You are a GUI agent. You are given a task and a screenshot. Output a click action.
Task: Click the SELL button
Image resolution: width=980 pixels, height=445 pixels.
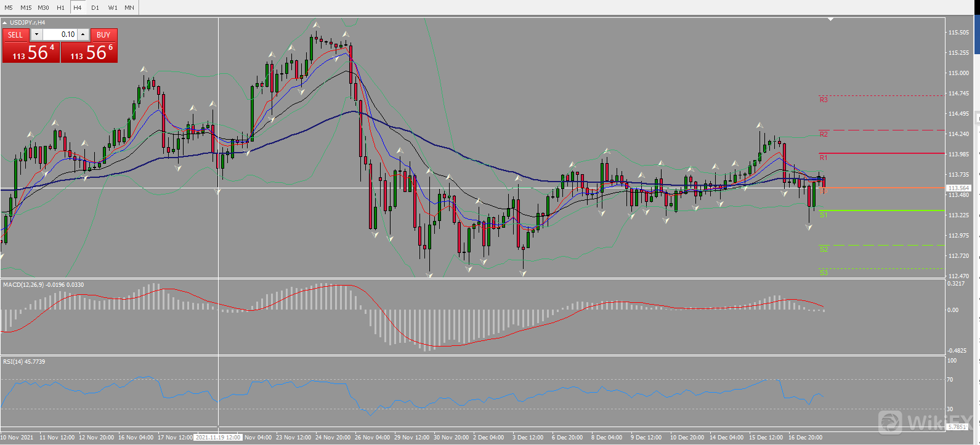coord(15,35)
